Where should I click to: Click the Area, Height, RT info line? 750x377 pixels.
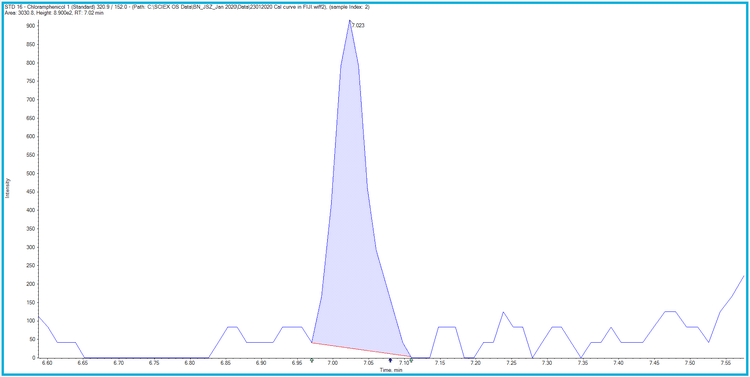pyautogui.click(x=54, y=13)
